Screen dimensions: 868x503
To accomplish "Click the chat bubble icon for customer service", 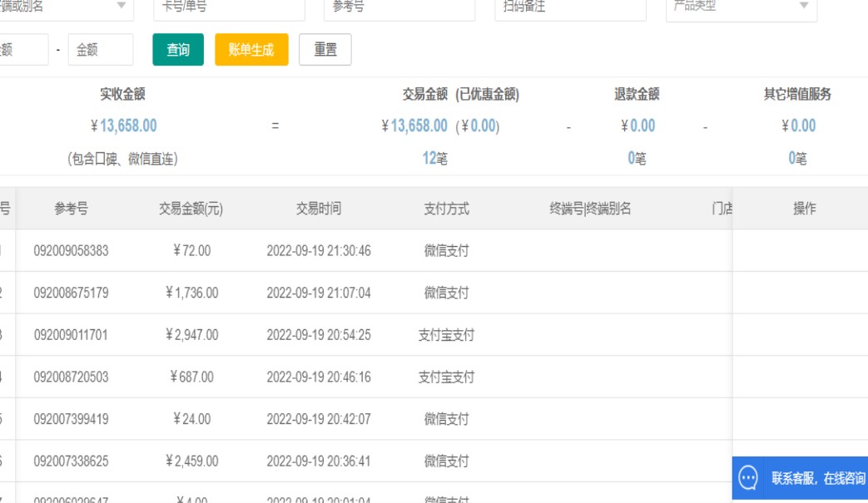I will click(x=748, y=478).
